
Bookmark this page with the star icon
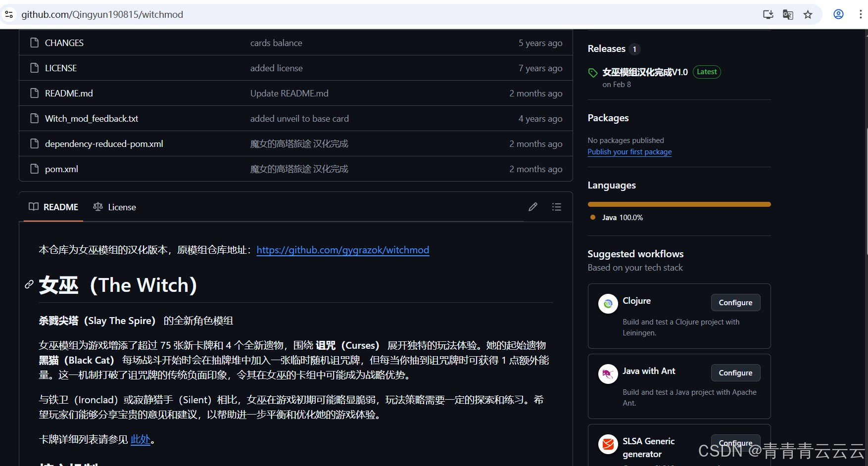[x=808, y=15]
